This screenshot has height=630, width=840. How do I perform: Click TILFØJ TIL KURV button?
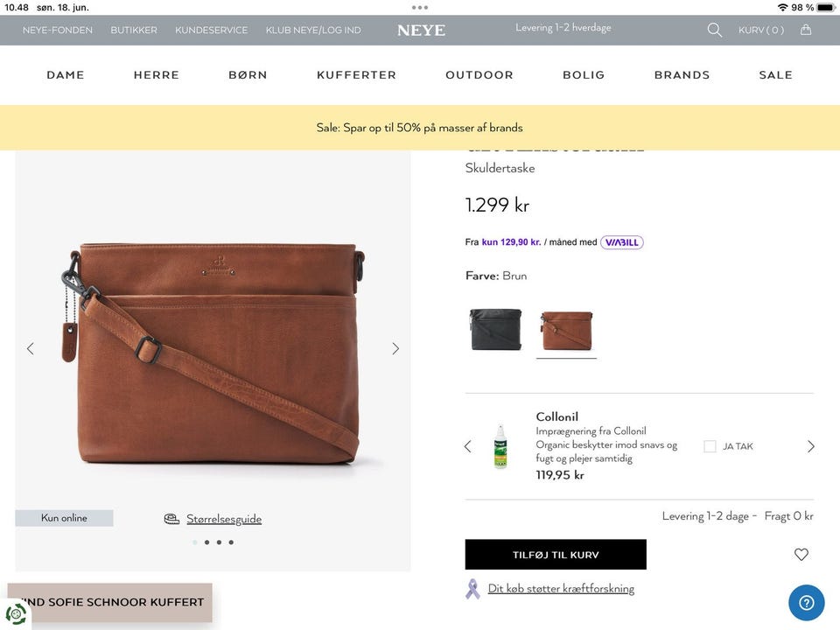coord(556,555)
